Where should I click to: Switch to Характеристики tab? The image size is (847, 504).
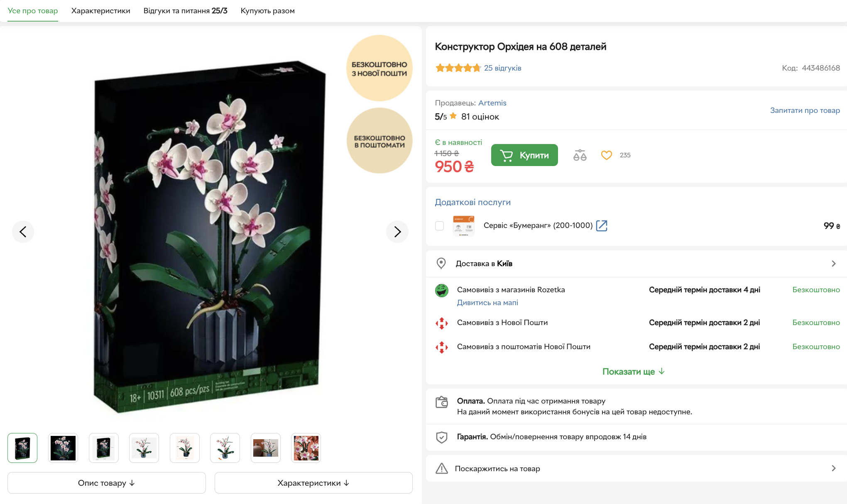click(101, 11)
